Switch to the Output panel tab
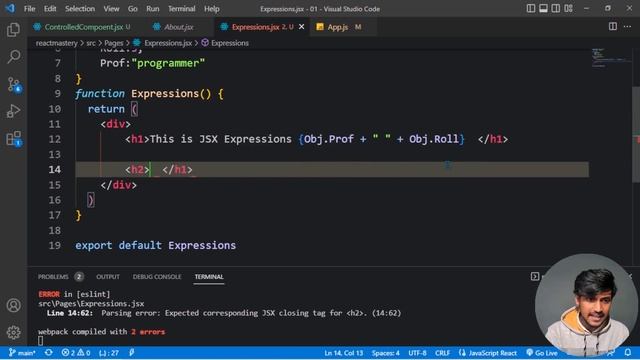 [x=108, y=277]
